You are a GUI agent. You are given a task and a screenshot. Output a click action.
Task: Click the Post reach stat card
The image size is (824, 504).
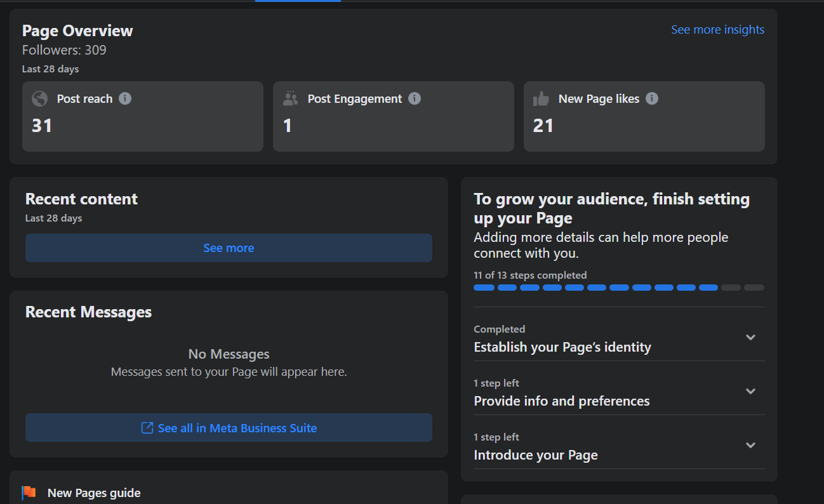point(142,116)
